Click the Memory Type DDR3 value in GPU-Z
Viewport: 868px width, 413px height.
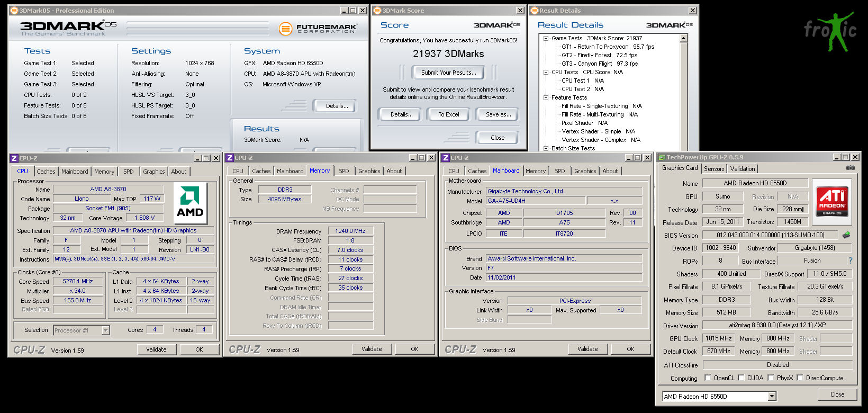(727, 300)
